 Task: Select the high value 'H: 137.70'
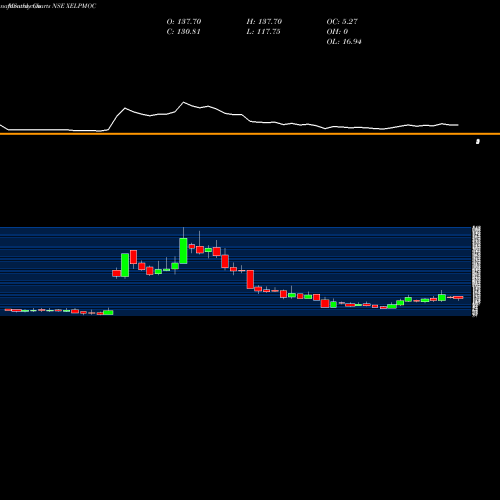264,22
